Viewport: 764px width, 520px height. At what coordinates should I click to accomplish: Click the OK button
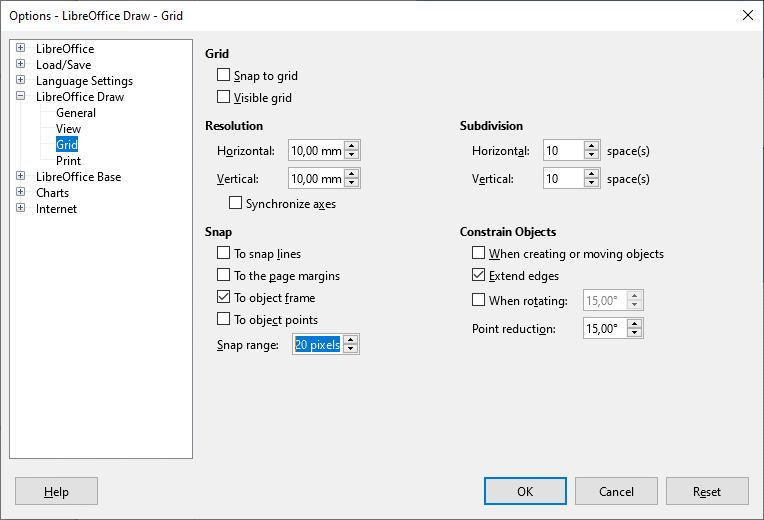coord(525,491)
